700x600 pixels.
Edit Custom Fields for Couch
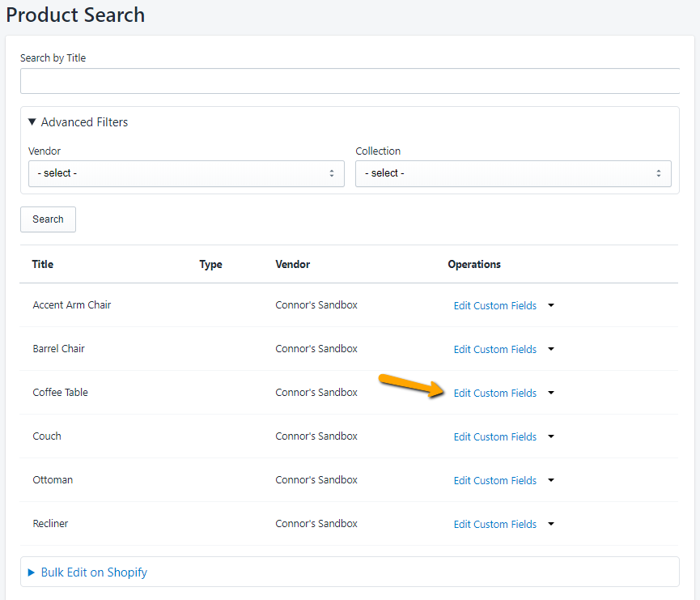[x=494, y=437]
